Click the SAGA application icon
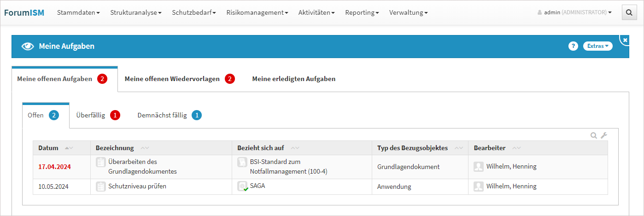 click(242, 187)
